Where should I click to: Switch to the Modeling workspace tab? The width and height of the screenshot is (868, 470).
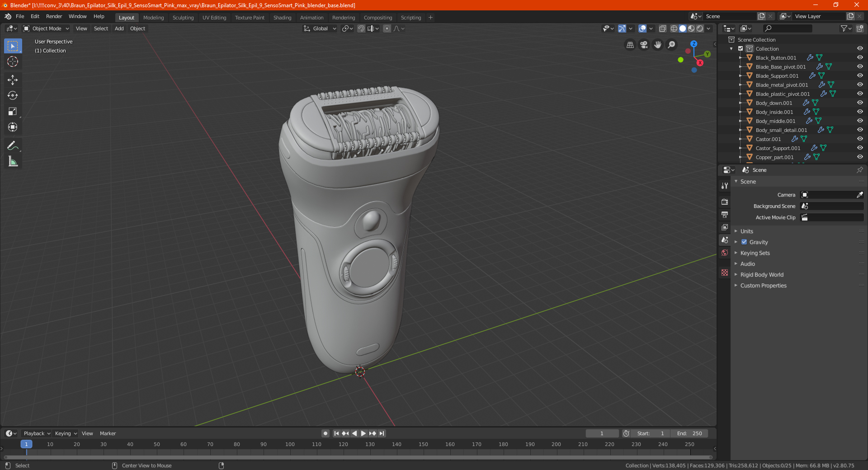[153, 18]
